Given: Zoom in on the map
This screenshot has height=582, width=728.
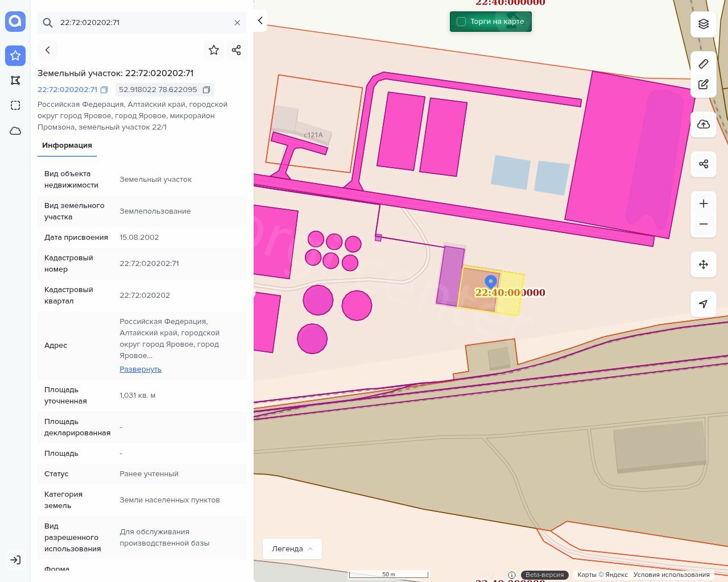Looking at the screenshot, I should pos(704,203).
